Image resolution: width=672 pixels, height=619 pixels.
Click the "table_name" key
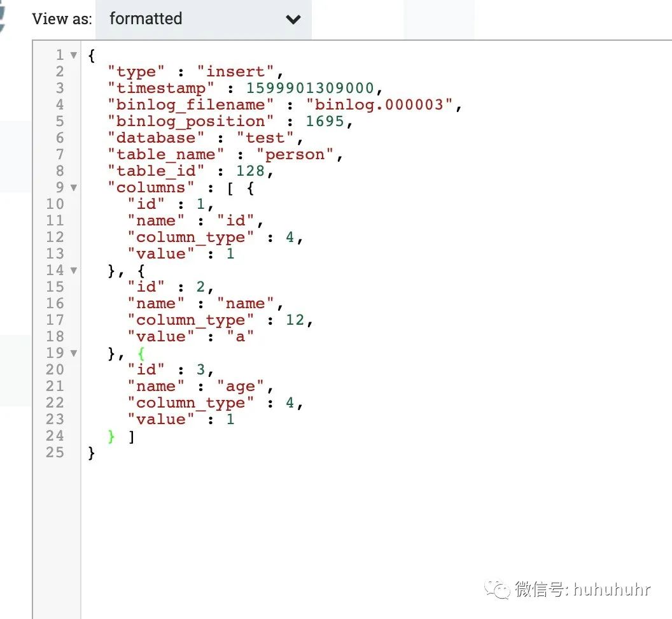click(166, 155)
